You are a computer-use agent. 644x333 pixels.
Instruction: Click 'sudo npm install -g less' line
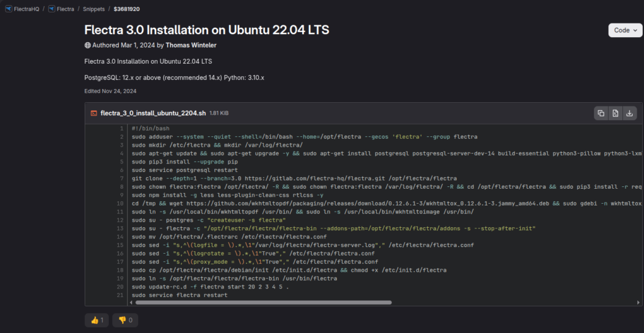click(228, 196)
